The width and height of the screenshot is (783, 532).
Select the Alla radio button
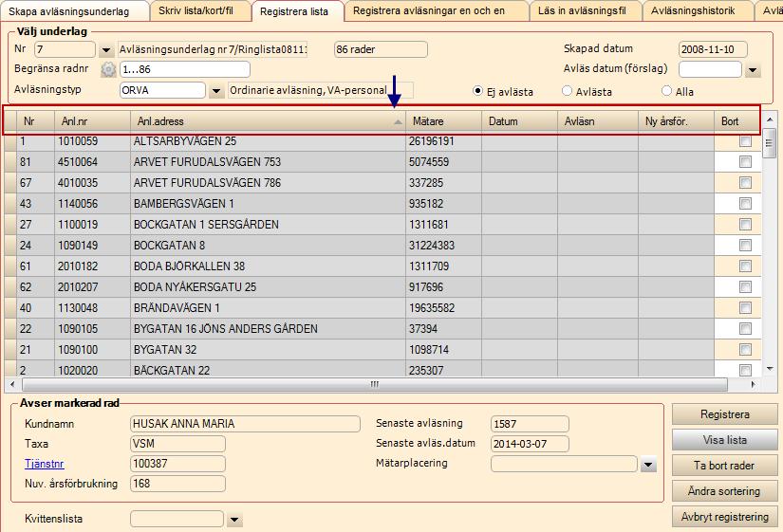coord(666,91)
